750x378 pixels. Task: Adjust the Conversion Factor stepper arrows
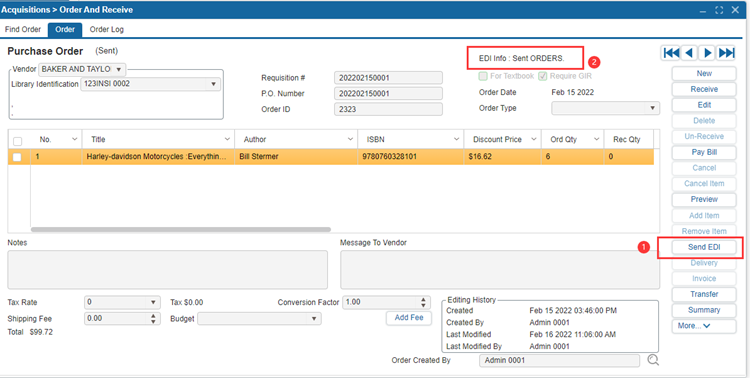pos(423,303)
